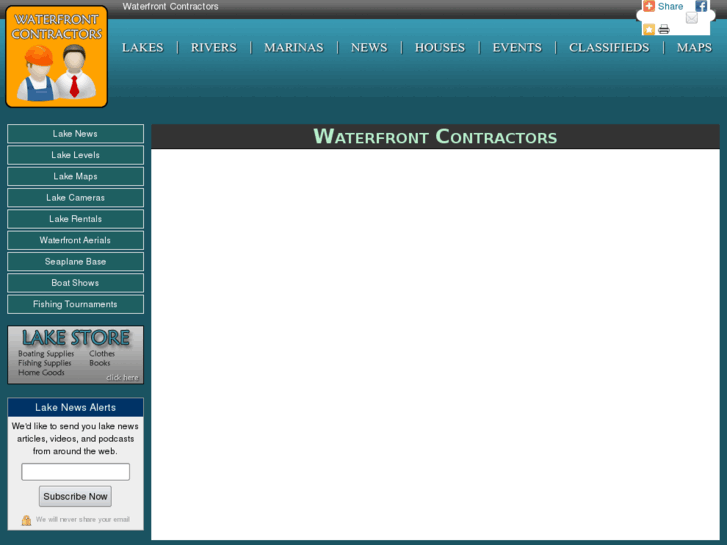Open the NEWS navigation menu
The image size is (727, 545).
[369, 47]
